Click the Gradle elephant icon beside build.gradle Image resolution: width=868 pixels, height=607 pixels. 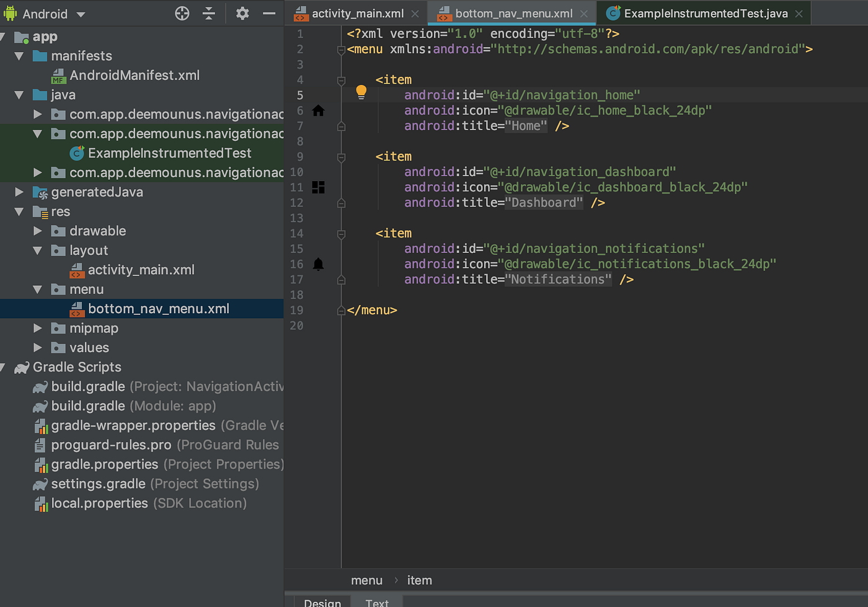40,386
